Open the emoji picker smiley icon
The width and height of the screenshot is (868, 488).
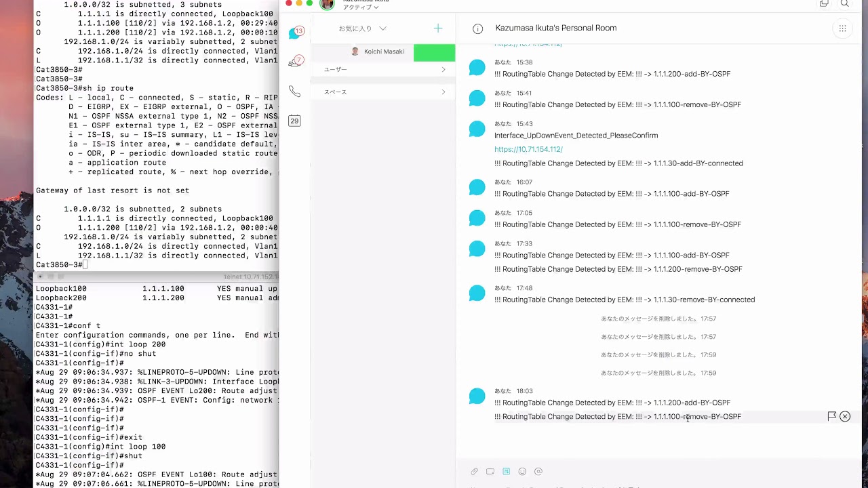tap(522, 472)
